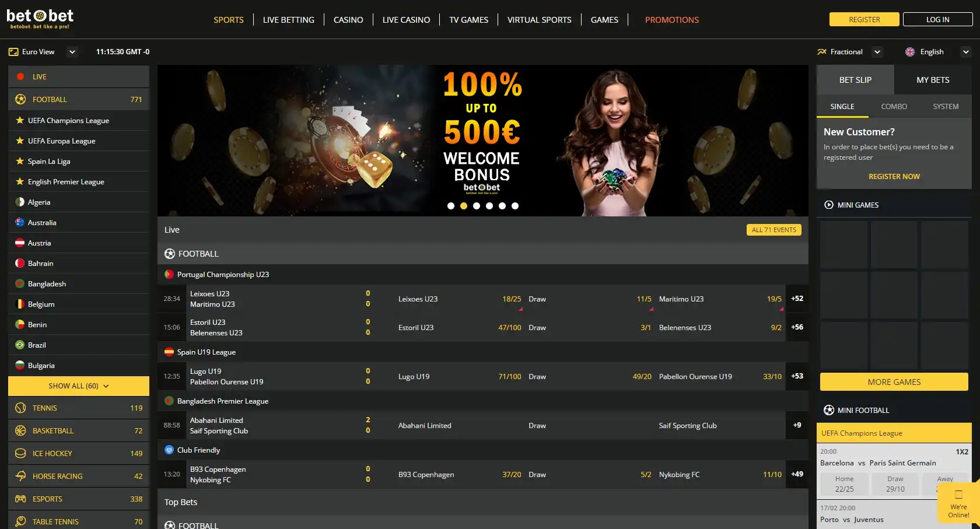Open the Euro View dropdown
The height and width of the screenshot is (529, 980).
coord(72,52)
